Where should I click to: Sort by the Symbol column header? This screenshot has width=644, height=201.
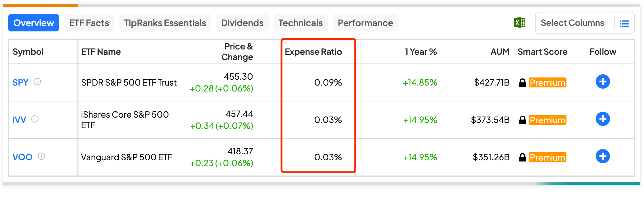pyautogui.click(x=28, y=52)
